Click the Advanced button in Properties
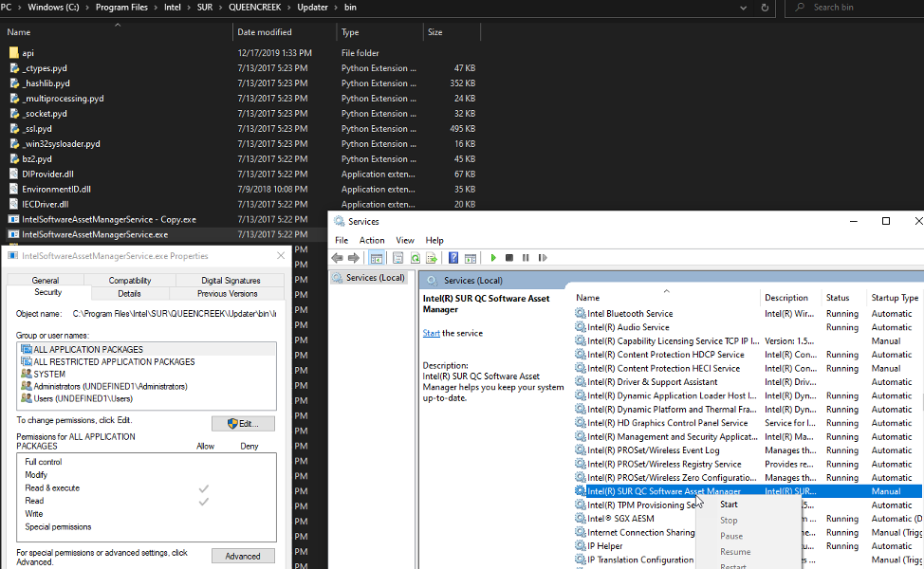The width and height of the screenshot is (924, 569). click(243, 556)
